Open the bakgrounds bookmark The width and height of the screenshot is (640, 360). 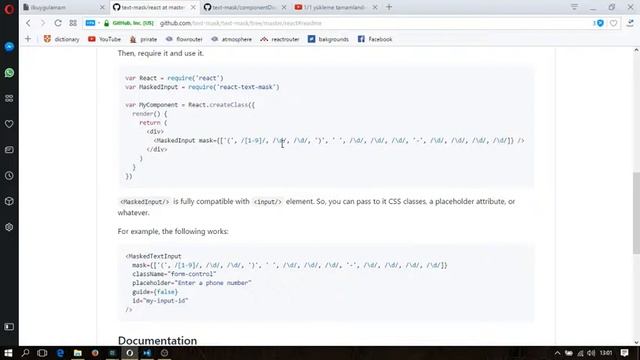[328, 39]
